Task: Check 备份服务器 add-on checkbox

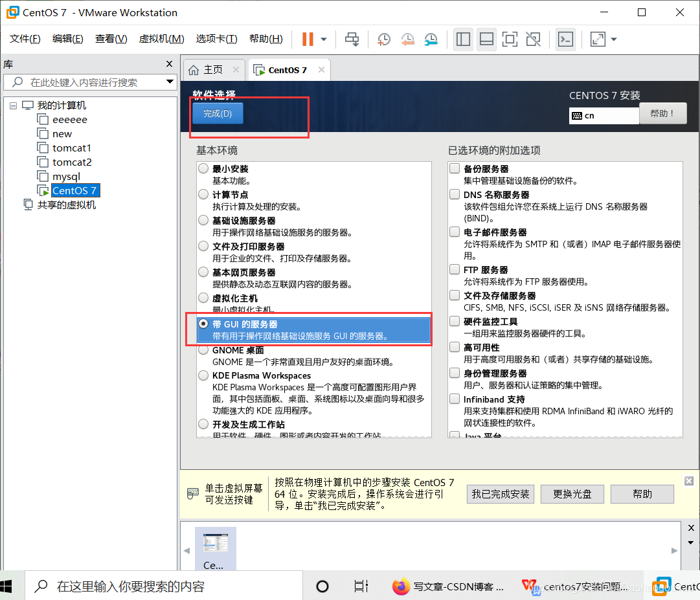Action: coord(455,169)
